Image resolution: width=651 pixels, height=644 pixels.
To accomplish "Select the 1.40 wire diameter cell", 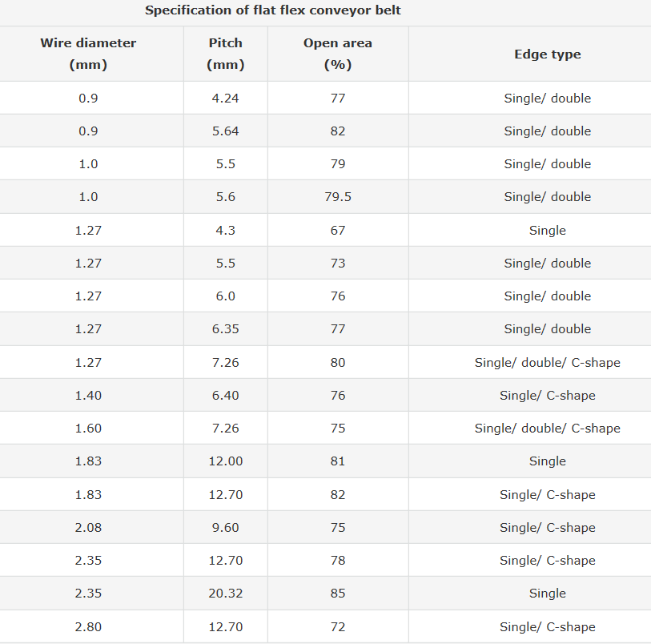I will tap(88, 395).
